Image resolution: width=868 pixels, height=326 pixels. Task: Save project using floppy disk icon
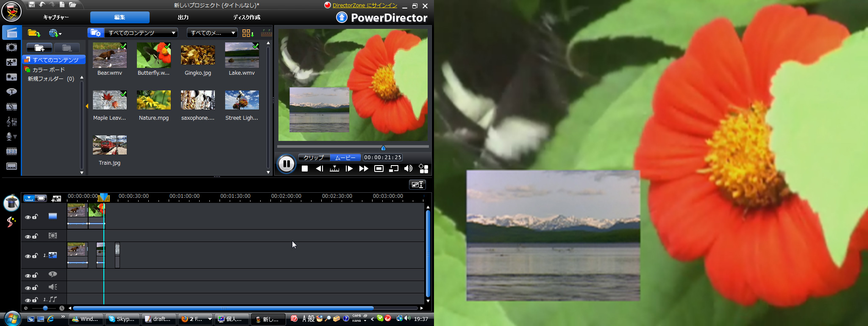click(x=32, y=5)
